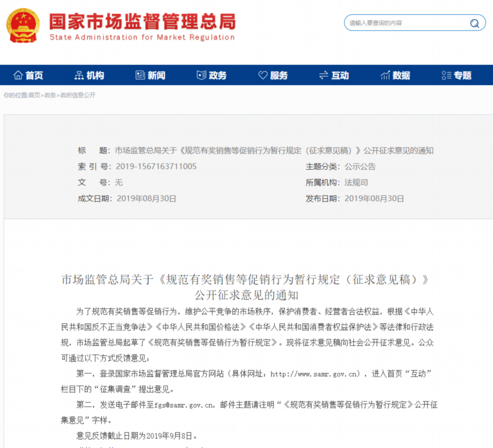Click the house icon beside 首页
Screen dimensions: 493x448
[x=18, y=75]
